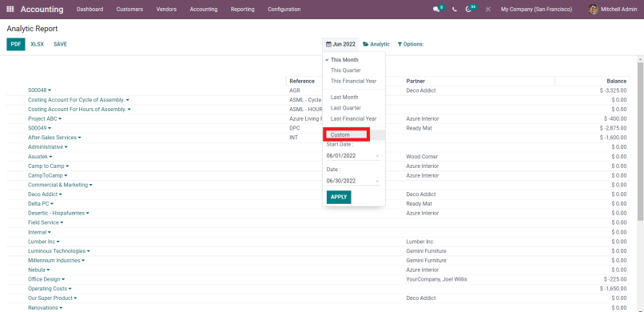Click the APPLY date button
The height and width of the screenshot is (312, 644).
coord(339,197)
